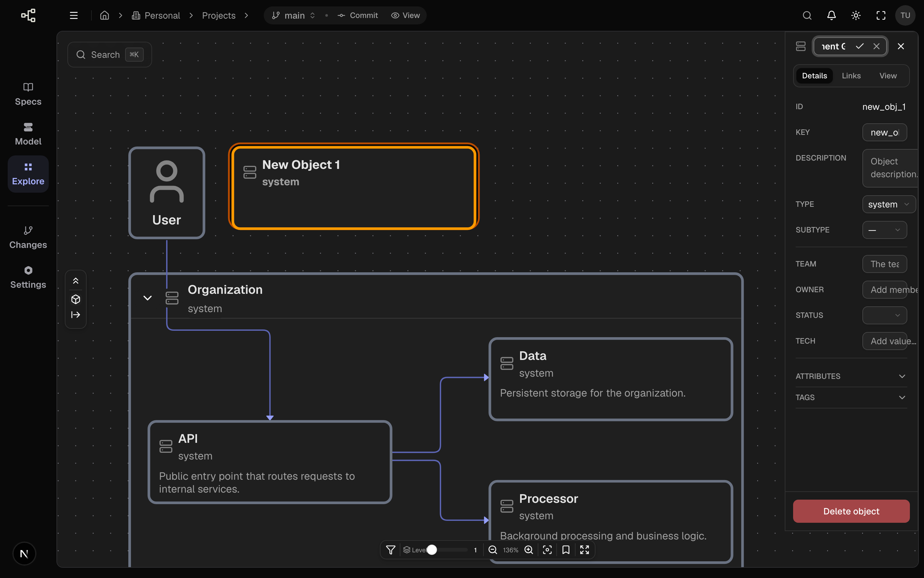Expand the TAGS section

click(x=851, y=398)
